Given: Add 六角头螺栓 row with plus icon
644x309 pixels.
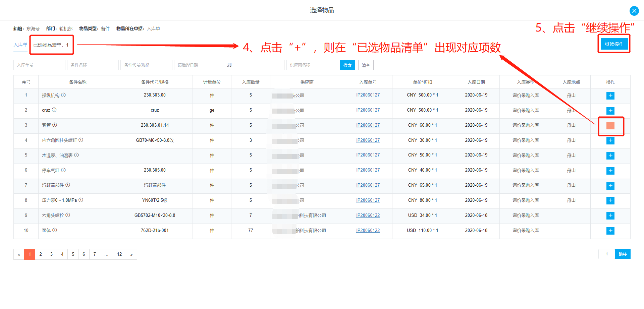Looking at the screenshot, I should pos(610,215).
